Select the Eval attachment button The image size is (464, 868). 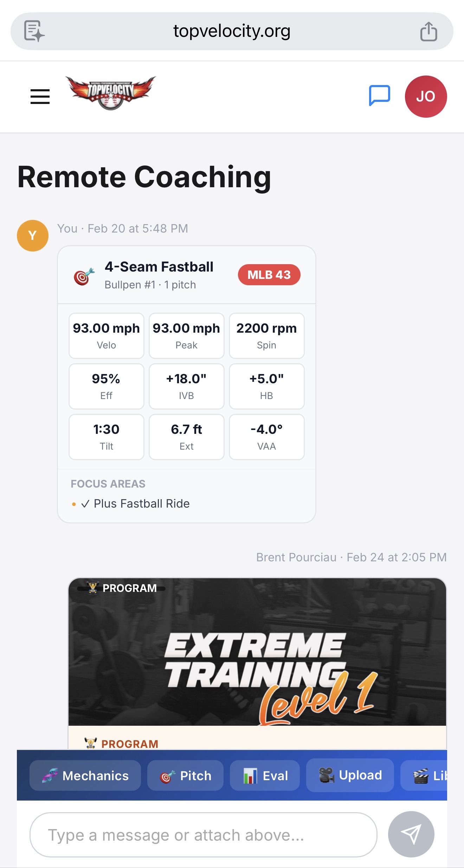pyautogui.click(x=265, y=776)
